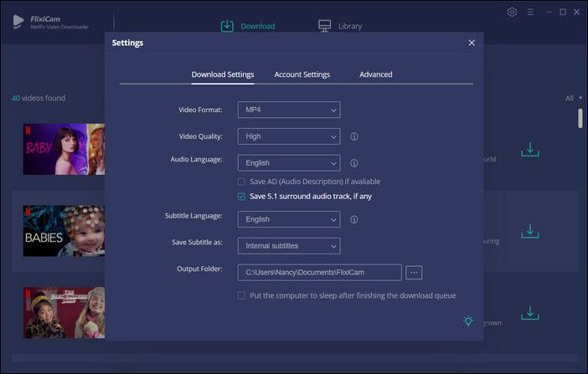
Task: Expand the Video Quality dropdown
Action: (289, 136)
